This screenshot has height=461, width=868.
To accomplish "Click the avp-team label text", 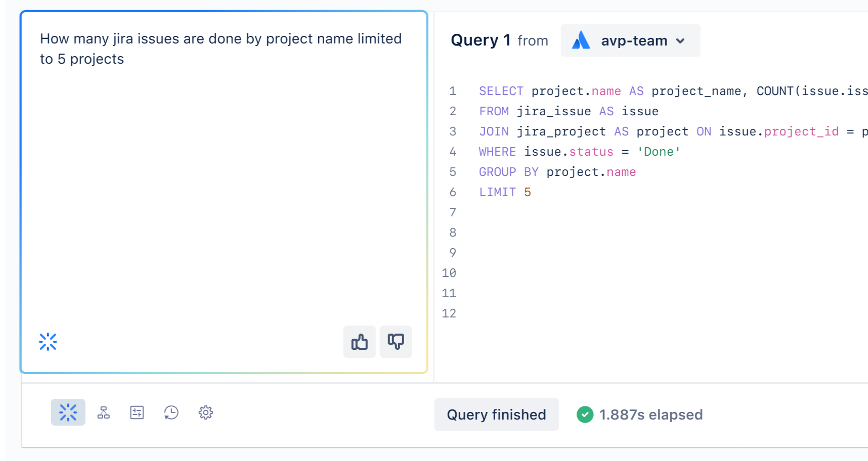I will point(634,40).
